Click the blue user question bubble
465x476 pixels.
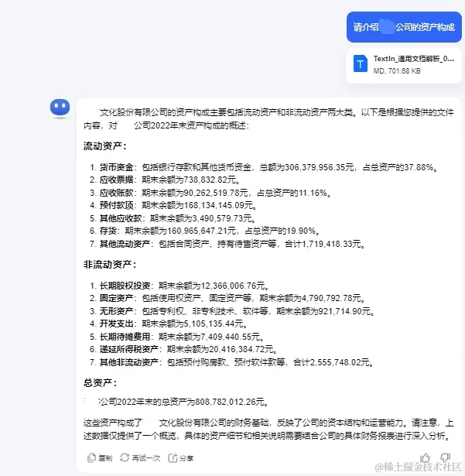tap(404, 27)
